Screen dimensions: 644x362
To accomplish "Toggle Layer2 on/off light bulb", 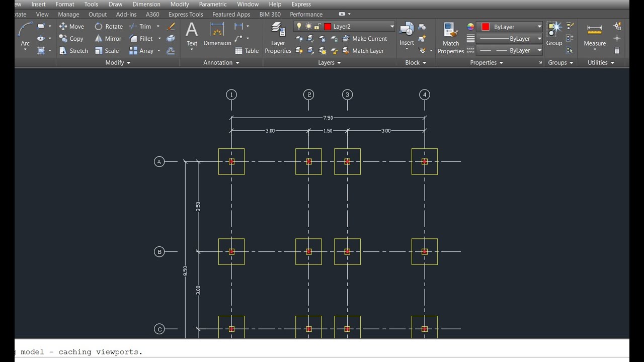I will point(299,26).
